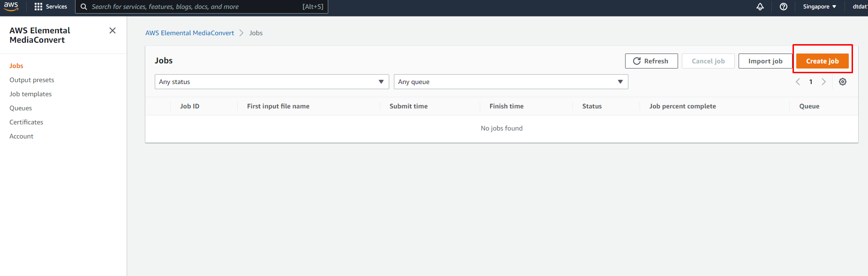Open the Singapore region selector

(819, 7)
